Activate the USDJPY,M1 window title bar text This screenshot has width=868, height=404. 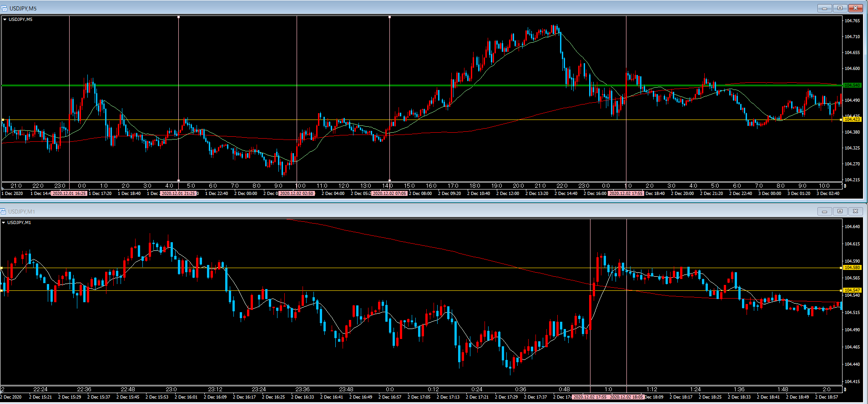pyautogui.click(x=21, y=211)
